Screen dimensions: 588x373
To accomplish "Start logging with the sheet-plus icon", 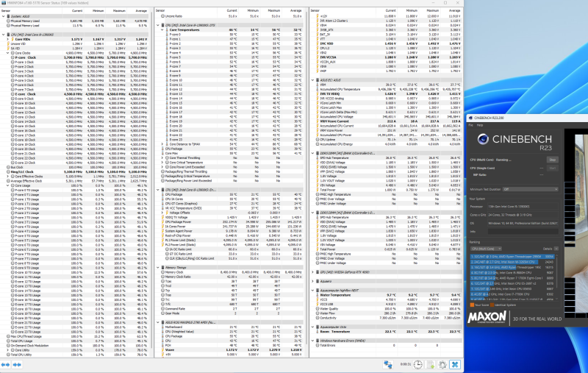I will click(x=431, y=364).
